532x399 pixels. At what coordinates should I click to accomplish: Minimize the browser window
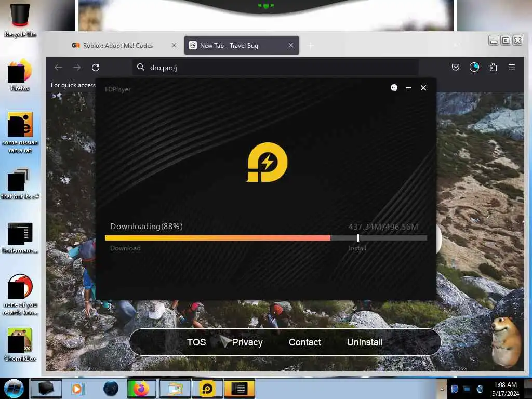(494, 41)
